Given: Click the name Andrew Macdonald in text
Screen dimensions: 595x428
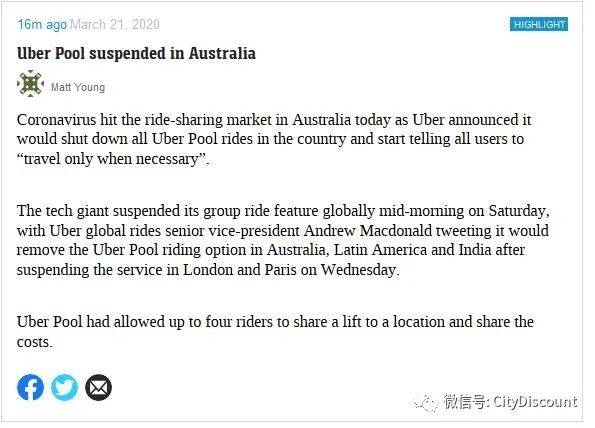Looking at the screenshot, I should point(368,230).
